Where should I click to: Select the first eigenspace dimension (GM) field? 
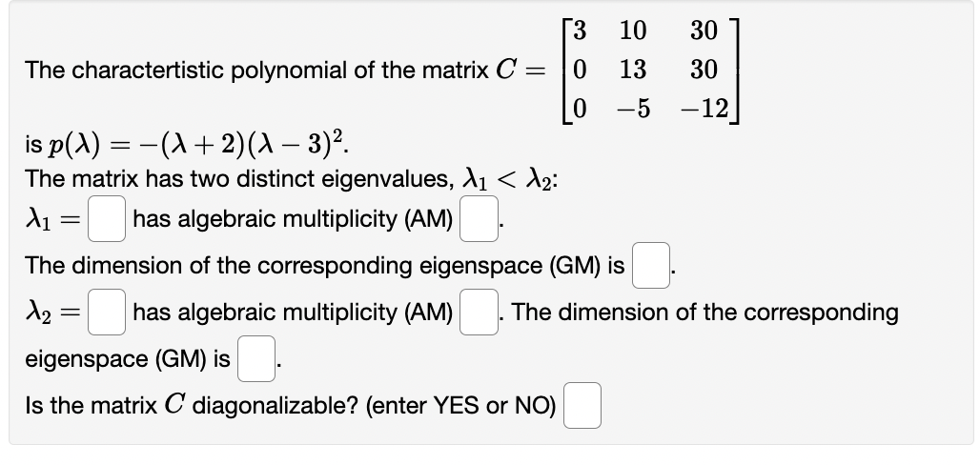649,264
